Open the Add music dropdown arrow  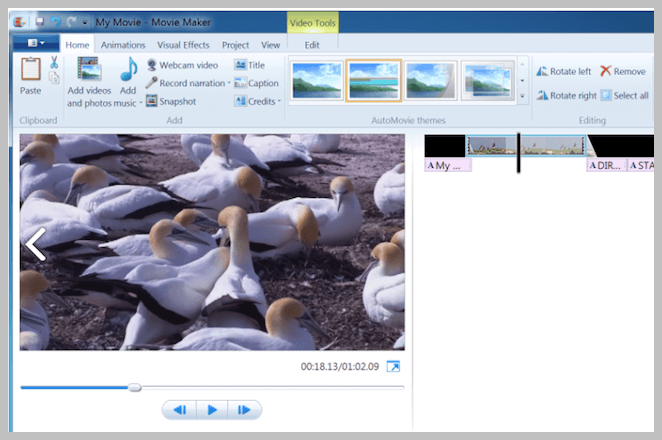[x=141, y=103]
